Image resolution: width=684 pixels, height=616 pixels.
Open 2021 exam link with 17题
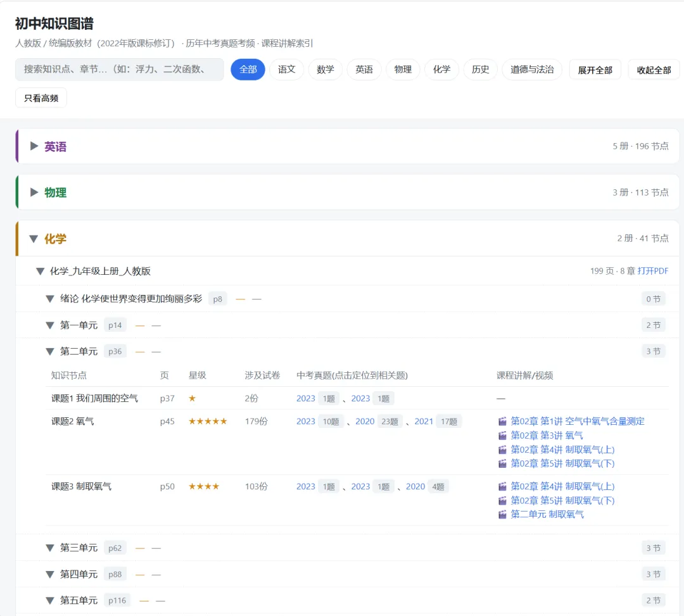click(424, 421)
